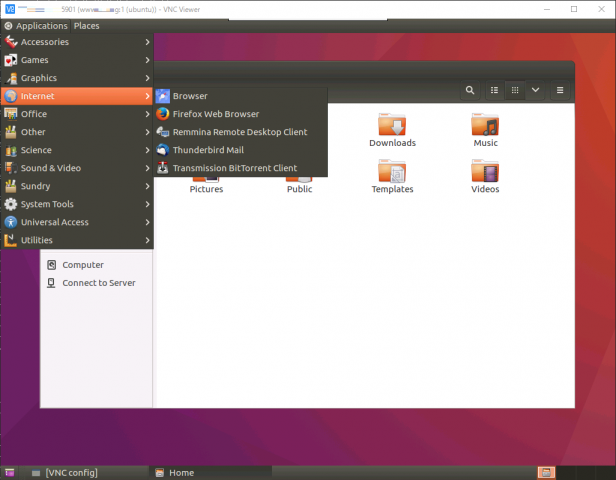This screenshot has height=480, width=616.
Task: Open the Downloads folder
Action: point(392,130)
